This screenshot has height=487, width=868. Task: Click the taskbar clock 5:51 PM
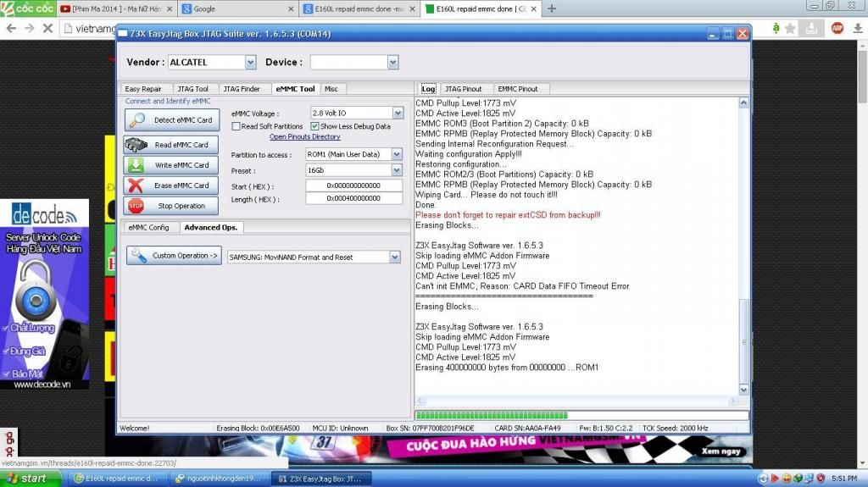(844, 479)
